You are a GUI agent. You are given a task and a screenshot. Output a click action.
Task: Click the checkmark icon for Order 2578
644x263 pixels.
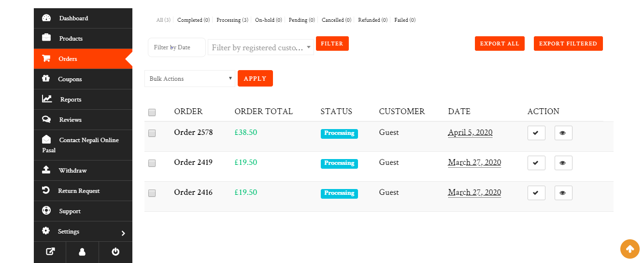pos(536,133)
